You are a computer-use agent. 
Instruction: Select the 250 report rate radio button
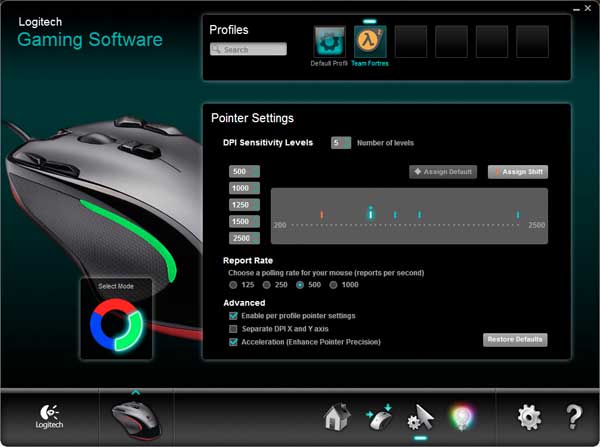point(267,285)
